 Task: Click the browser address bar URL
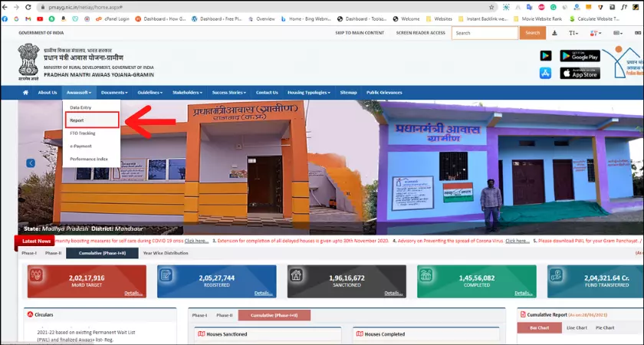click(x=86, y=8)
